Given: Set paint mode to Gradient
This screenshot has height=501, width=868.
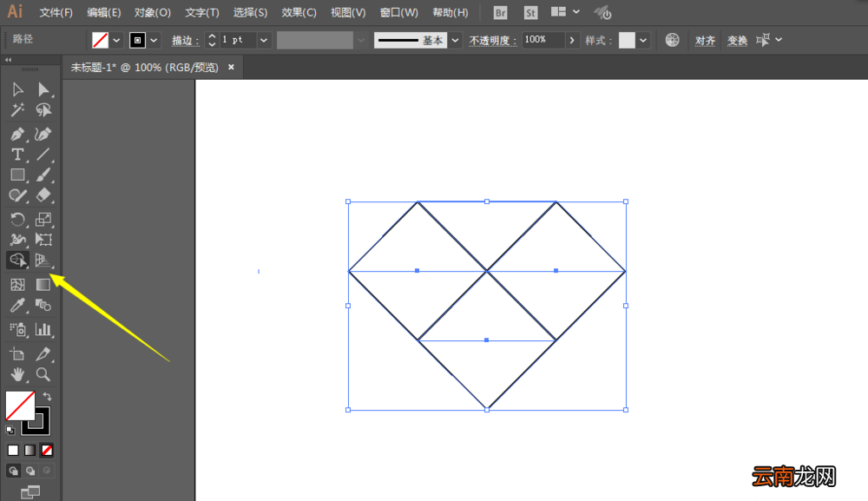Looking at the screenshot, I should (30, 451).
